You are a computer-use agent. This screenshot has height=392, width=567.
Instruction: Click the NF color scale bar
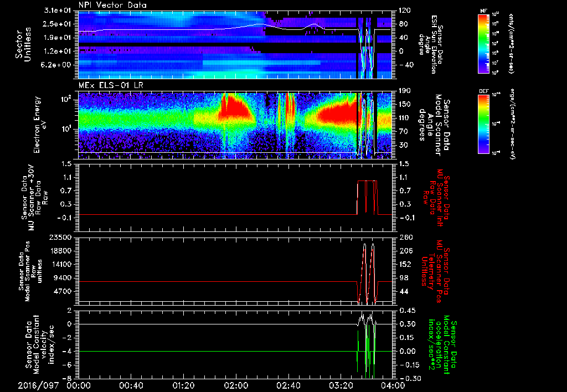484,43
